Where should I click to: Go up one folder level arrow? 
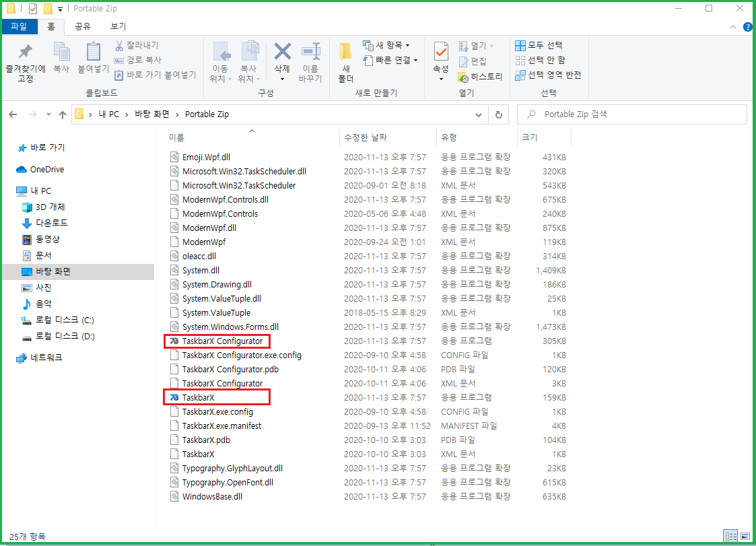point(62,114)
